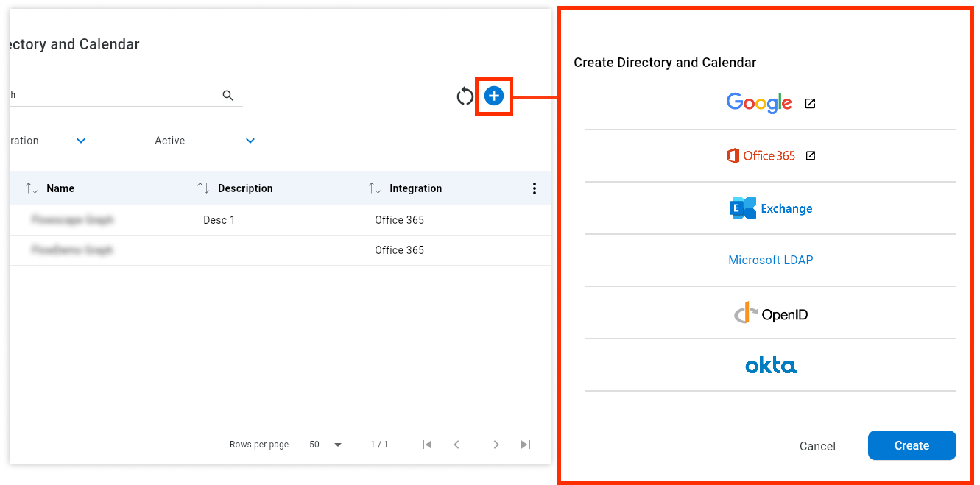This screenshot has width=980, height=485.
Task: Click the Name column header
Action: (60, 188)
